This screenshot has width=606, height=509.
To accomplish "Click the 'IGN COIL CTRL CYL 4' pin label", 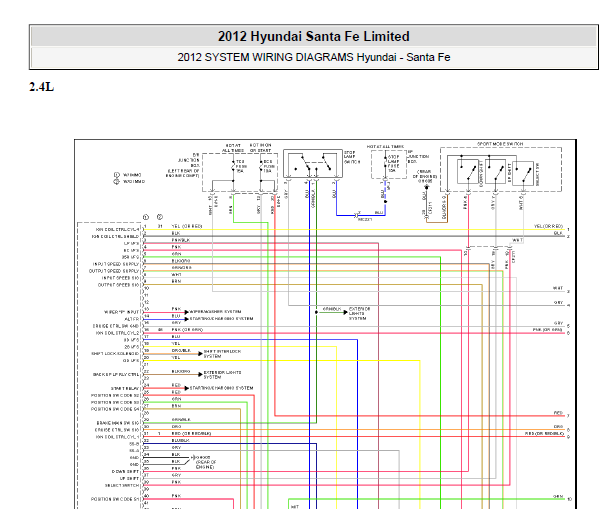I will click(117, 229).
